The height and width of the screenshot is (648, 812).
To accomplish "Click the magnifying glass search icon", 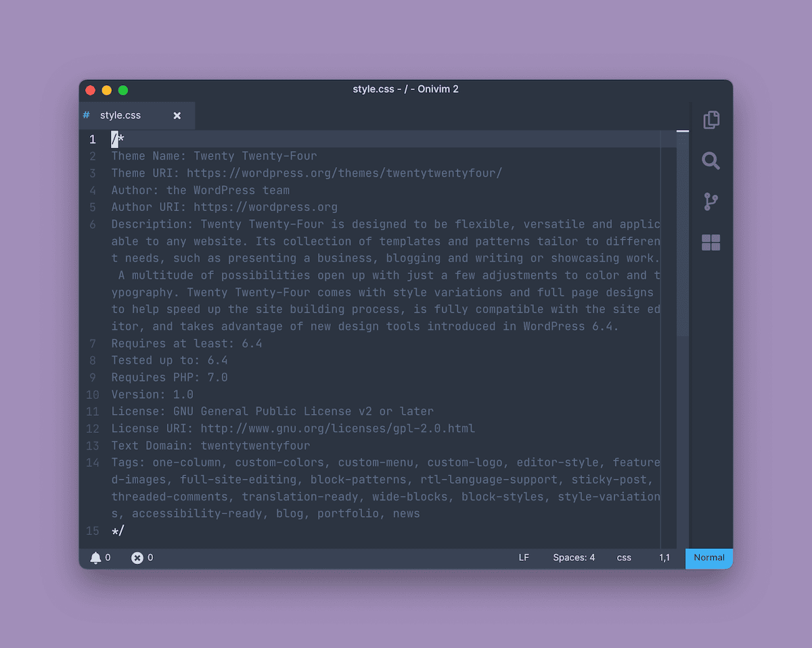I will tap(710, 161).
